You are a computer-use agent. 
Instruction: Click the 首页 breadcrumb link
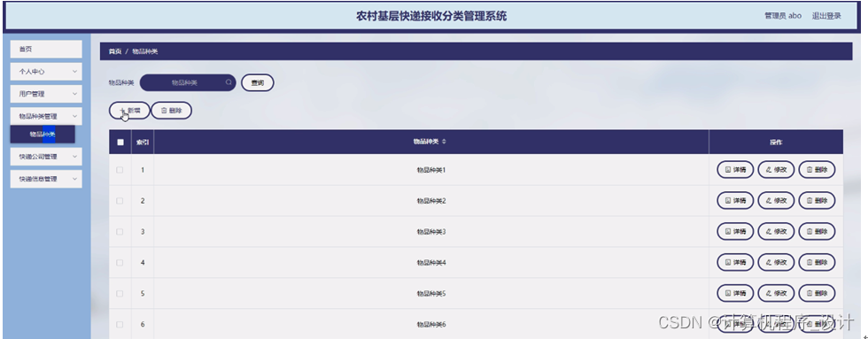pyautogui.click(x=114, y=51)
